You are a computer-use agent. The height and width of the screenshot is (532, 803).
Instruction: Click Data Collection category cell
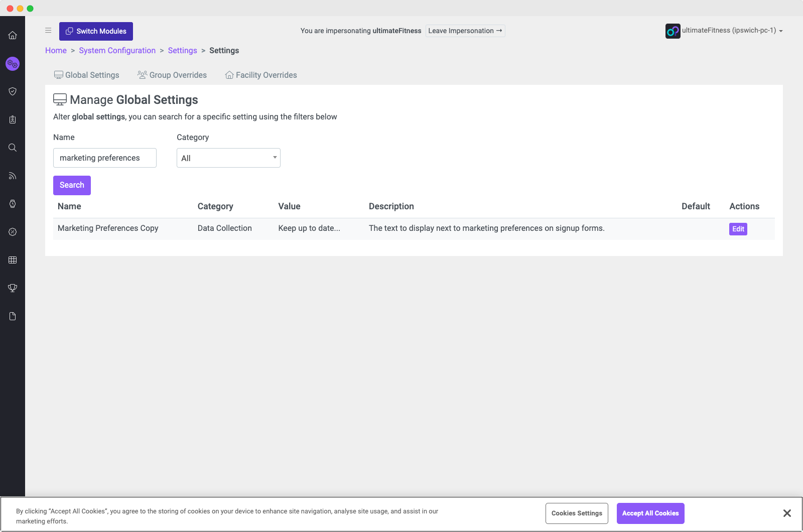[224, 228]
